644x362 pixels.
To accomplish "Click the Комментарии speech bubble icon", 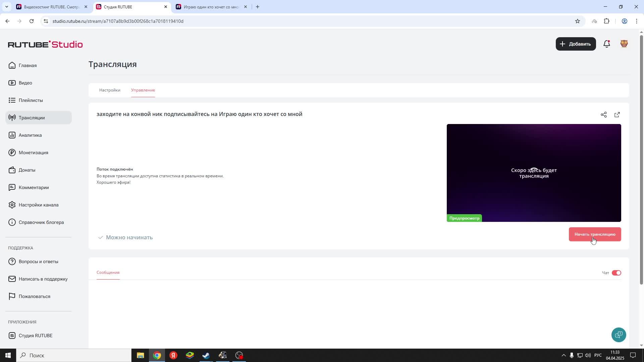I will (x=12, y=187).
